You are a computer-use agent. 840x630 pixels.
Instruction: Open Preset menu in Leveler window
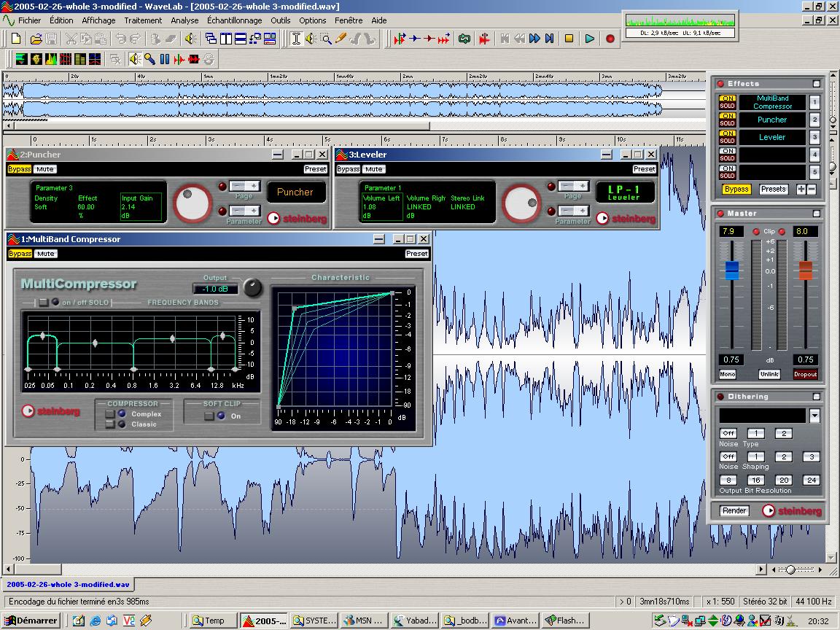click(644, 169)
